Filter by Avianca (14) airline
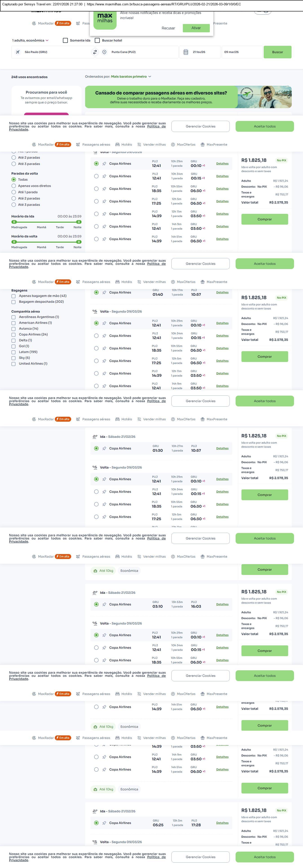This screenshot has width=303, height=868. [x=13, y=329]
